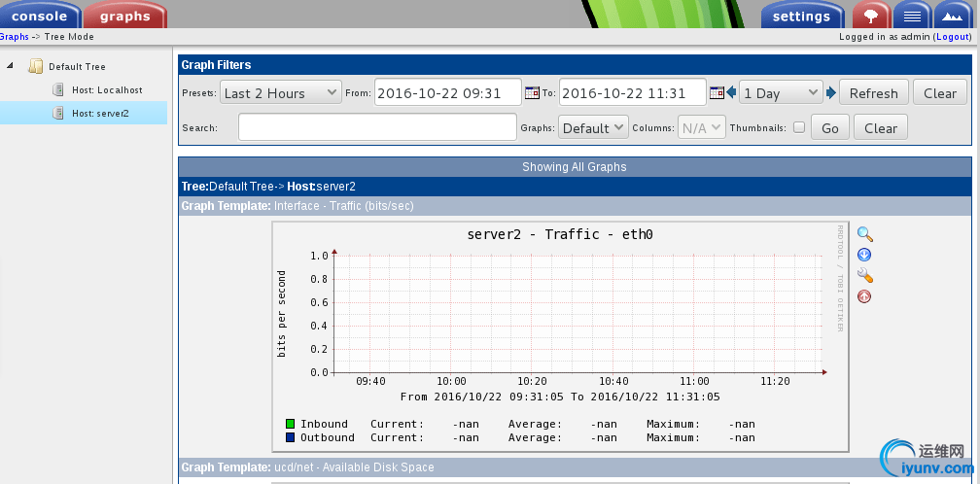Click the ucd/net Available Disk Space heading
980x484 pixels.
[x=307, y=467]
